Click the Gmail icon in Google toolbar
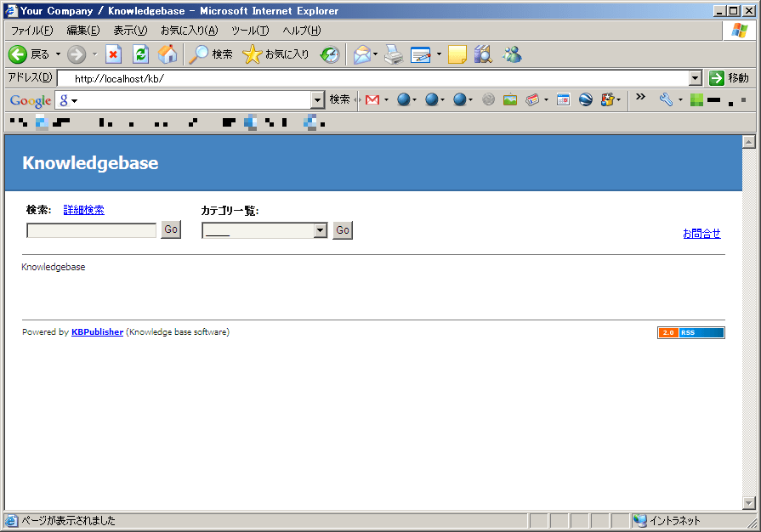This screenshot has width=761, height=532. click(372, 99)
